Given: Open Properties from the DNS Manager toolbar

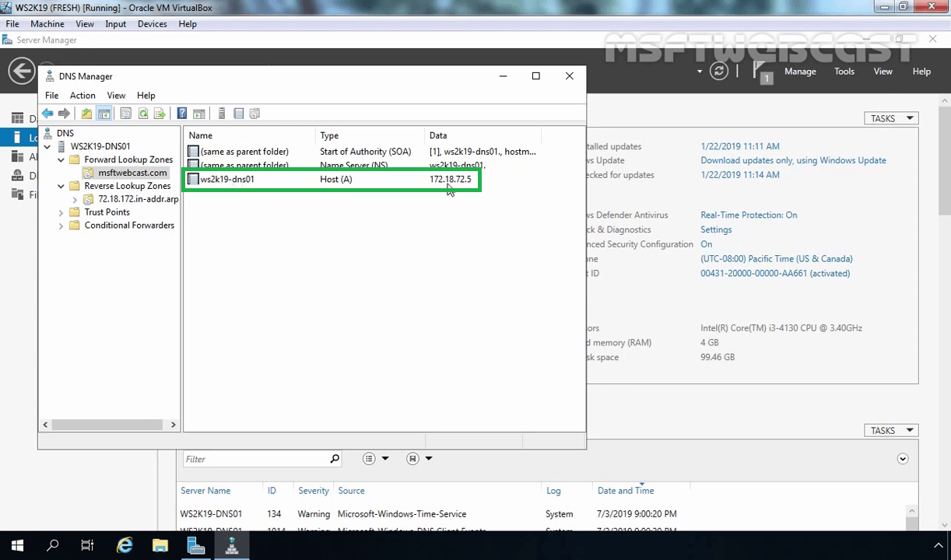Looking at the screenshot, I should click(125, 114).
